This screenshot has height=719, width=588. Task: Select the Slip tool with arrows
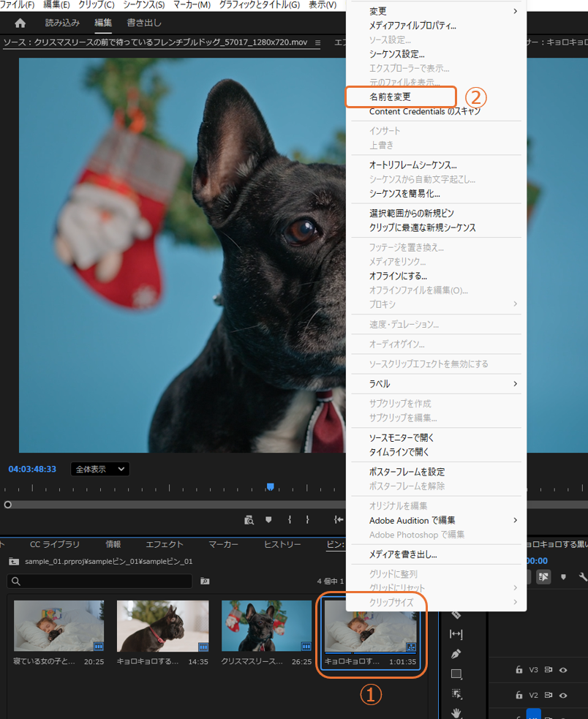coord(456,634)
